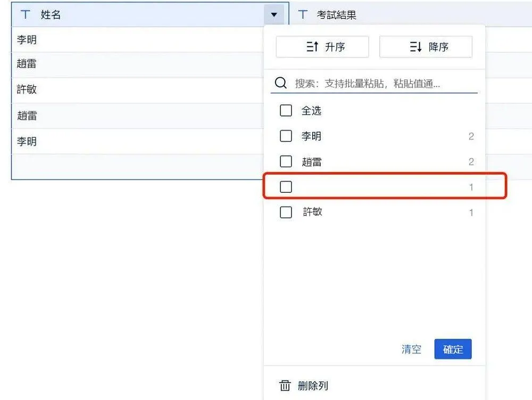Click the fourth row cell 趙雷

tap(137, 116)
